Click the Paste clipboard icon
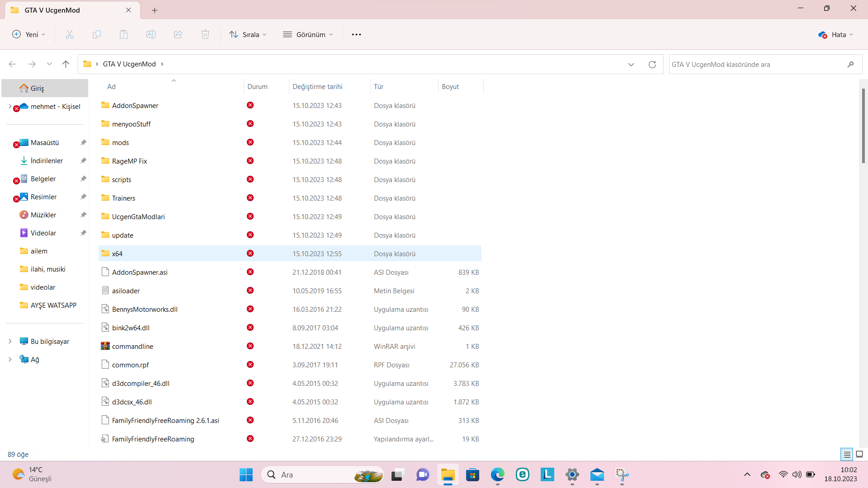Image resolution: width=868 pixels, height=488 pixels. [x=123, y=34]
